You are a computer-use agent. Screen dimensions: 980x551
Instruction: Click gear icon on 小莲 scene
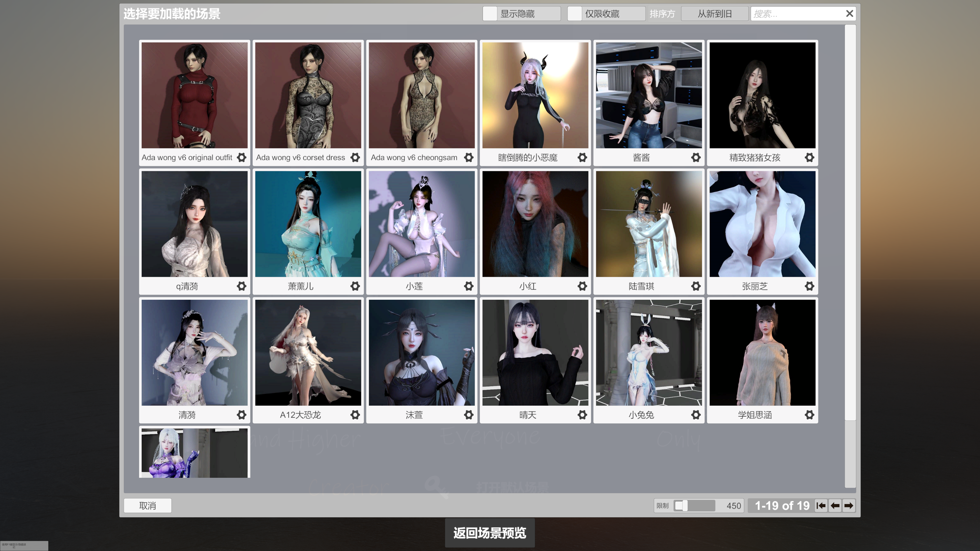point(469,286)
